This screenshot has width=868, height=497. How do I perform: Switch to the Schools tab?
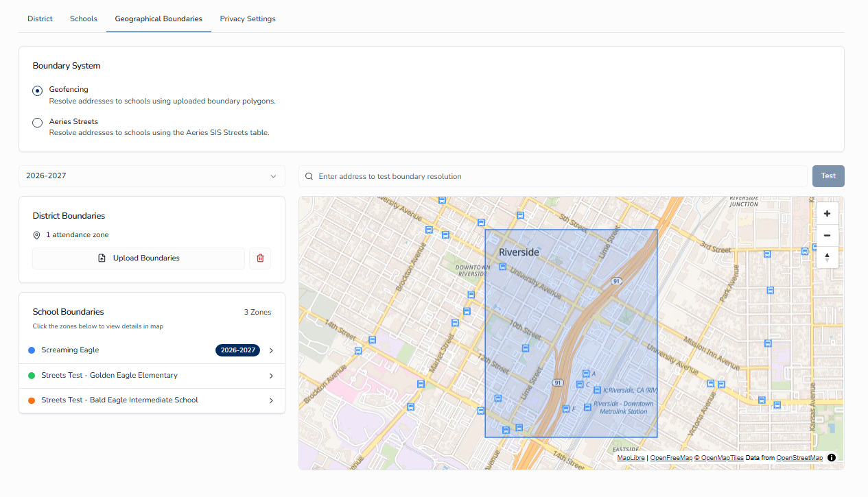[x=84, y=19]
